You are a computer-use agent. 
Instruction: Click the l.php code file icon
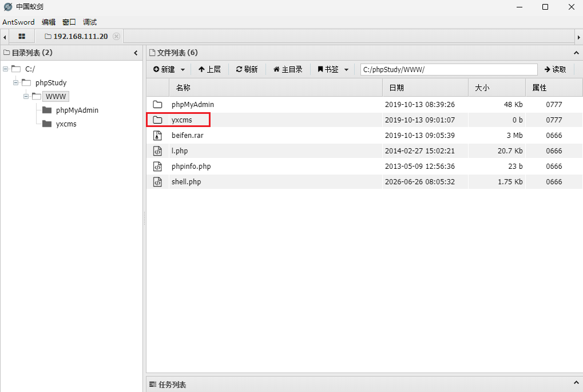pyautogui.click(x=158, y=151)
